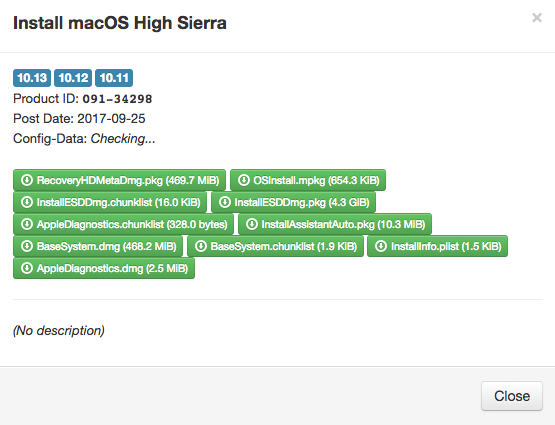Viewport: 555px width, 425px height.
Task: Click the Close button in footer
Action: point(512,396)
